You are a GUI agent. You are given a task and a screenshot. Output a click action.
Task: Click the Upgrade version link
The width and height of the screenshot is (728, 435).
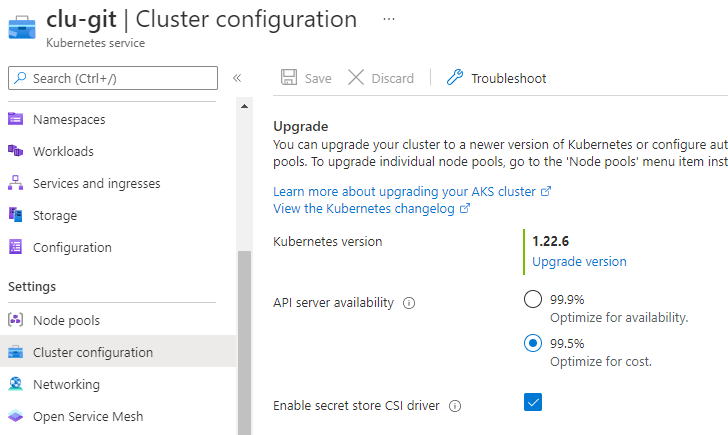pos(579,261)
